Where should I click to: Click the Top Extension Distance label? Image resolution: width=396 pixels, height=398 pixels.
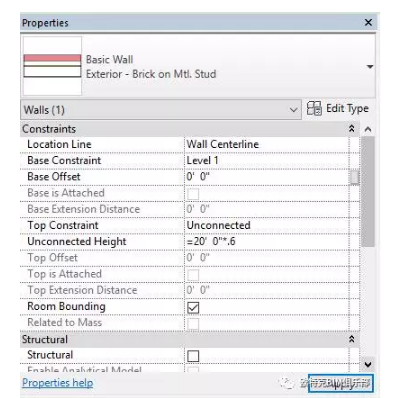point(82,290)
